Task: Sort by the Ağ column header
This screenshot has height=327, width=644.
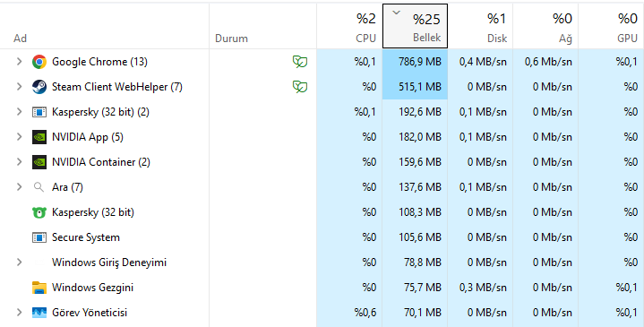Action: click(x=545, y=26)
